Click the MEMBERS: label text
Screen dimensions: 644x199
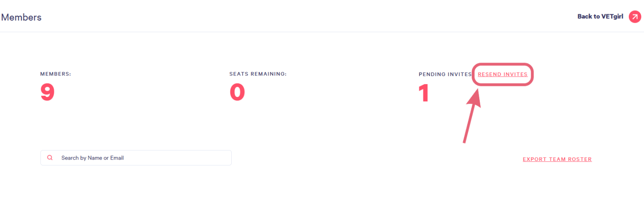point(55,74)
